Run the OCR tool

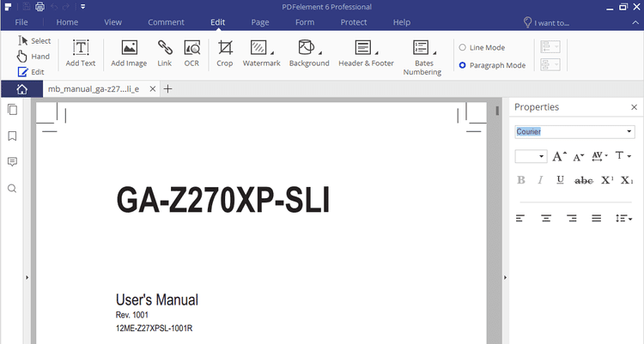click(x=191, y=53)
